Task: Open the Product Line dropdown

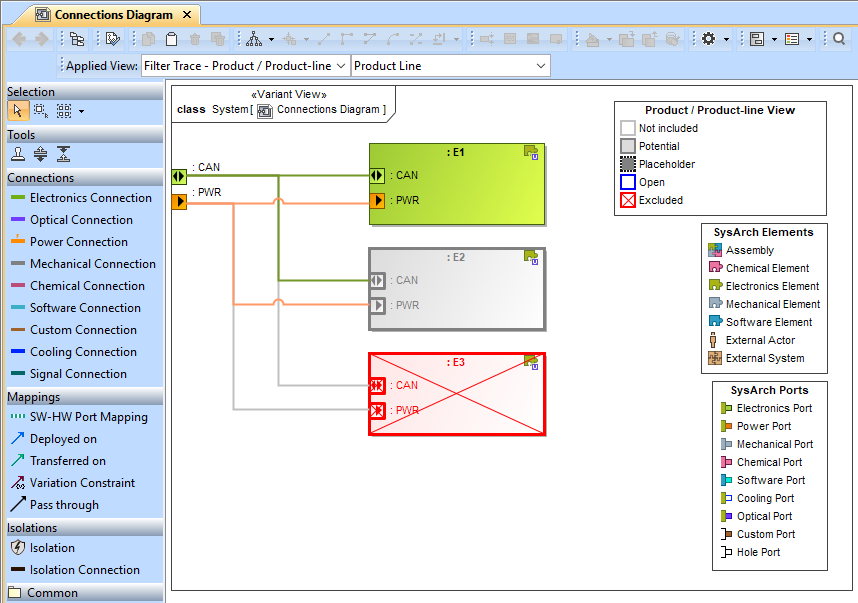Action: [450, 66]
